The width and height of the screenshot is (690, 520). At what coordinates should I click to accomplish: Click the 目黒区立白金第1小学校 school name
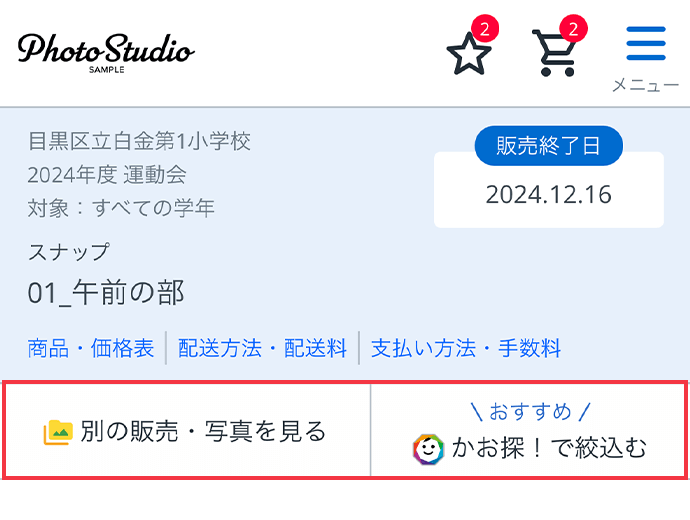pyautogui.click(x=139, y=141)
